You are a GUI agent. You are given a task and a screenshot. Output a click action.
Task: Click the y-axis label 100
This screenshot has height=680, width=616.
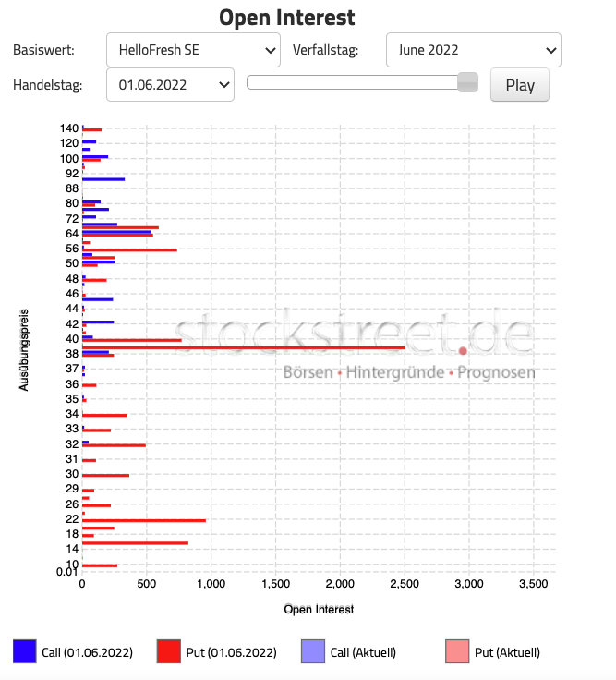(69, 158)
